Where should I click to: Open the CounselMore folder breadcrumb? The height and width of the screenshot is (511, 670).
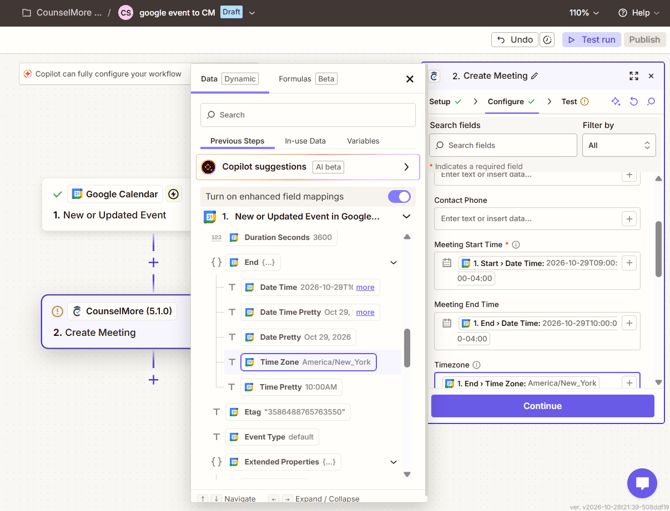pyautogui.click(x=62, y=13)
